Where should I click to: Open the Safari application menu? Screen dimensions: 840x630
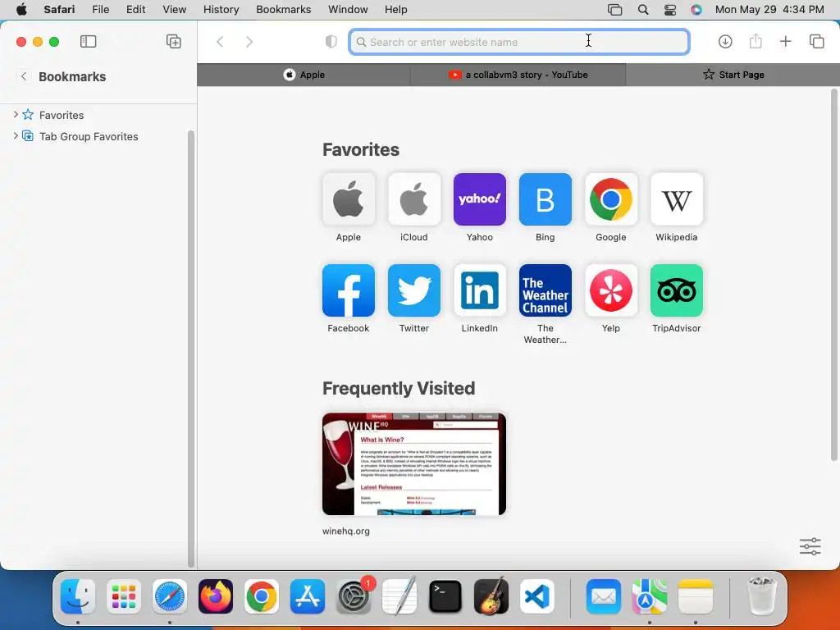[x=59, y=10]
